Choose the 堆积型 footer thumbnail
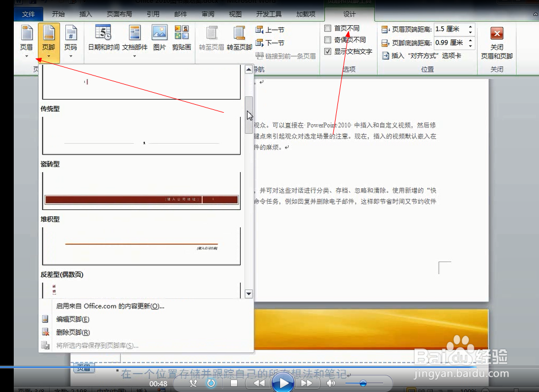The height and width of the screenshot is (392, 539). (x=141, y=246)
